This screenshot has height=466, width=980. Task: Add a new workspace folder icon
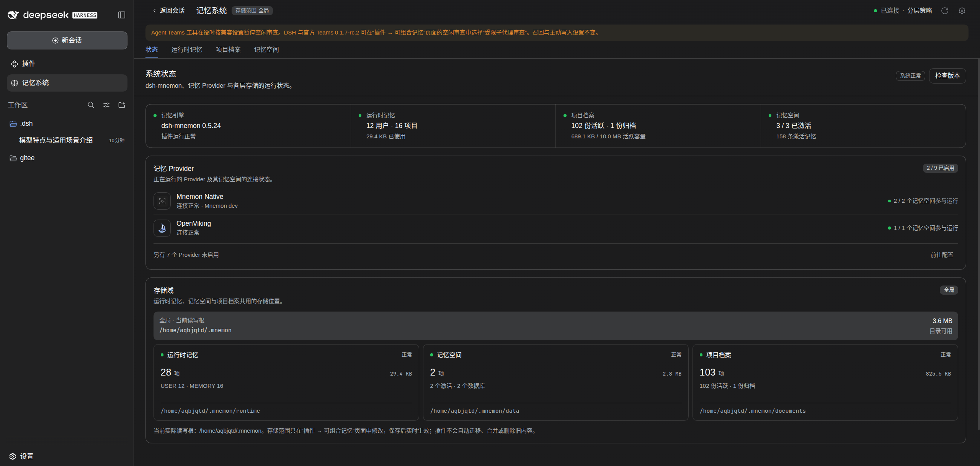pos(122,105)
